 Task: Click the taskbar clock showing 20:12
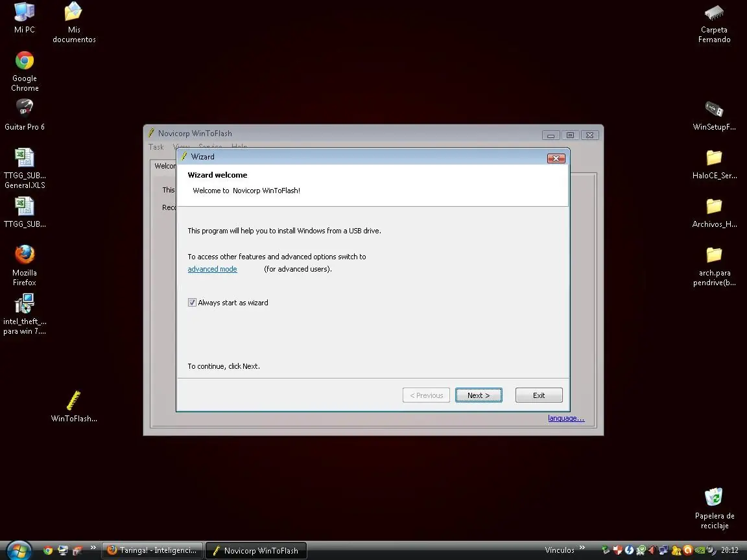tap(729, 550)
